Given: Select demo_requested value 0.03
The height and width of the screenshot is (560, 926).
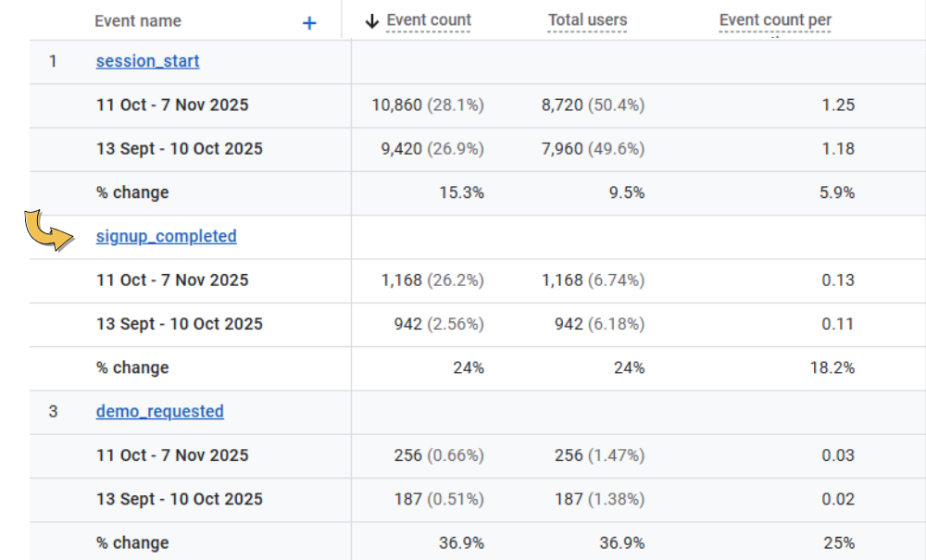Looking at the screenshot, I should pyautogui.click(x=838, y=455).
